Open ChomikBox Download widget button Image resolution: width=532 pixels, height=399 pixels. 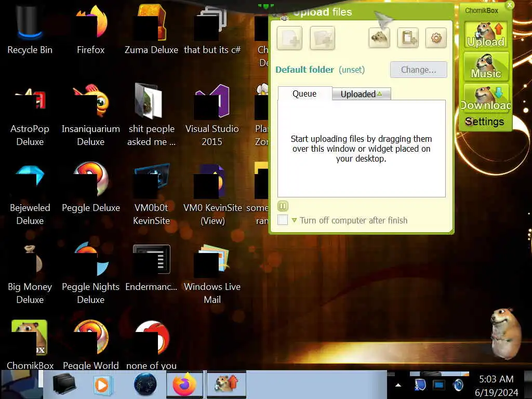pos(486,98)
